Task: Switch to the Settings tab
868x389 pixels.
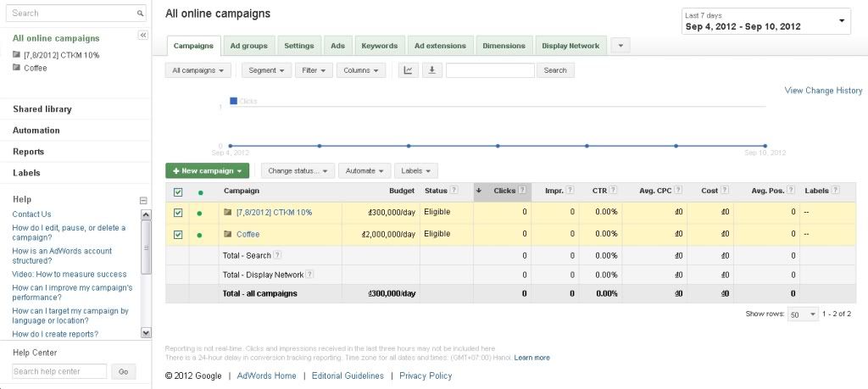Action: point(299,46)
